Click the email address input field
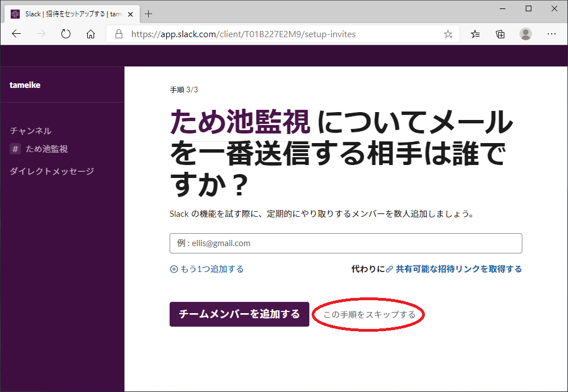 345,243
